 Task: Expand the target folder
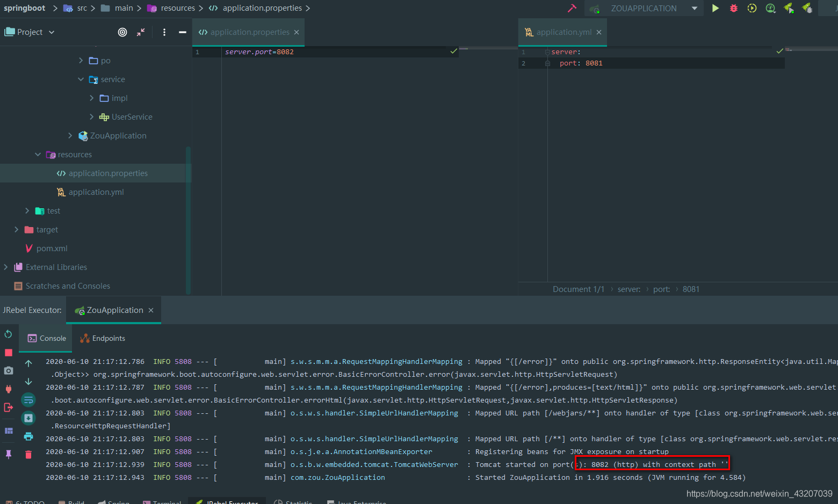pos(17,230)
